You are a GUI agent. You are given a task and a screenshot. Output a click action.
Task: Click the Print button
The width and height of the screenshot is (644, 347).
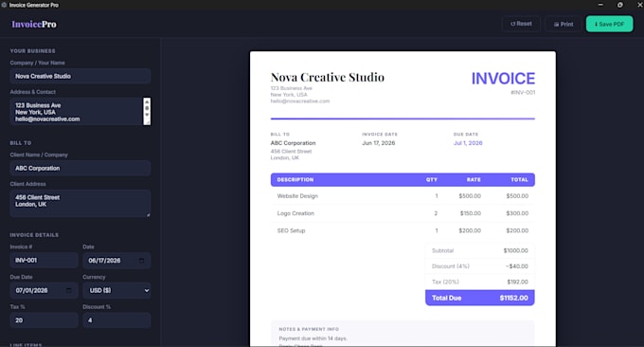563,24
